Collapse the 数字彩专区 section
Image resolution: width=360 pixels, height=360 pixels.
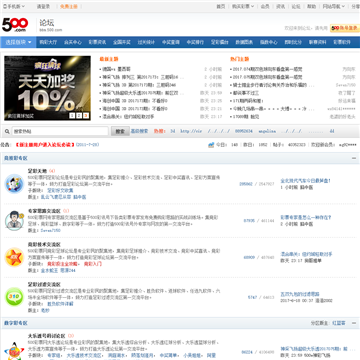click(x=354, y=323)
